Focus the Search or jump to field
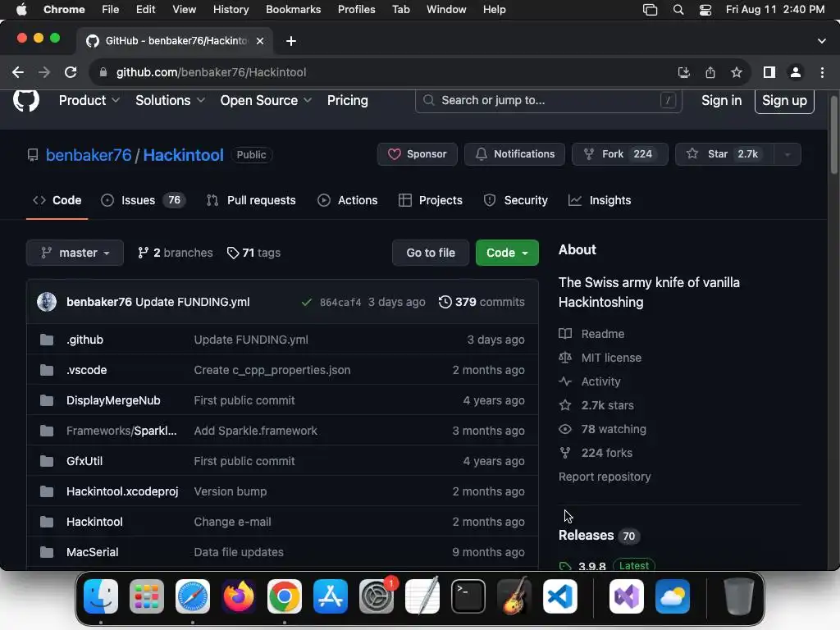 [x=549, y=100]
